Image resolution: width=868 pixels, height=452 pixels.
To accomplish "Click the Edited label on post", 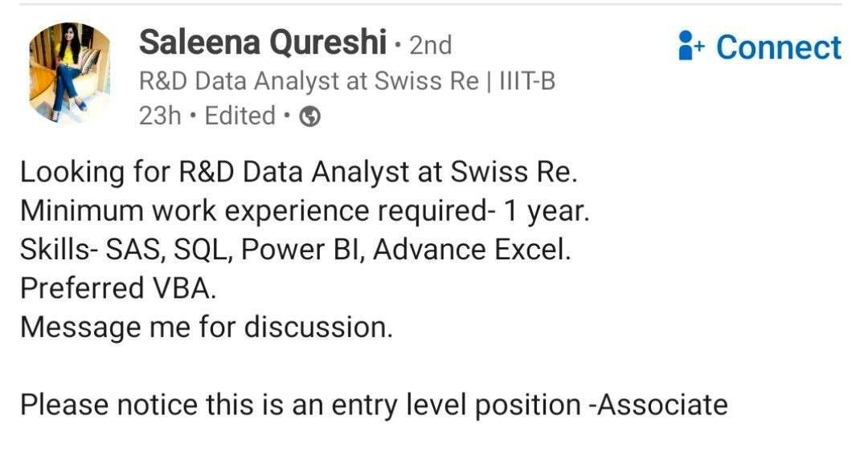I will coord(240,116).
